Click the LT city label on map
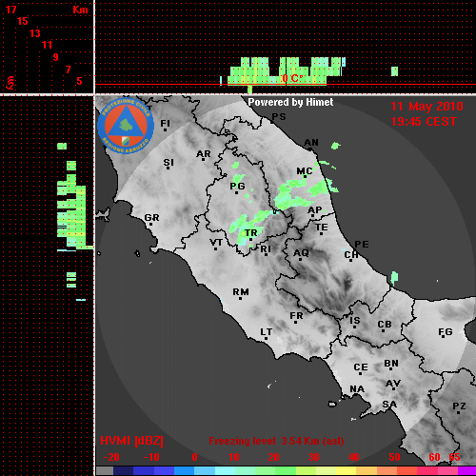 pyautogui.click(x=266, y=332)
